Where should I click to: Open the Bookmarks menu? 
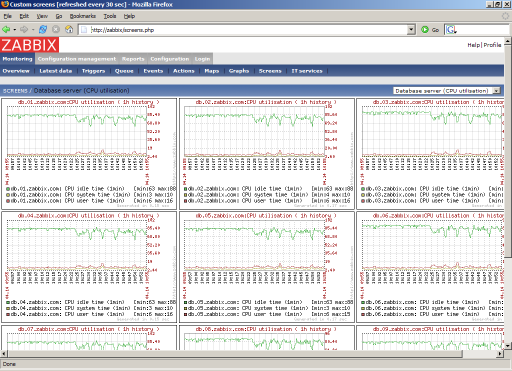pos(83,16)
